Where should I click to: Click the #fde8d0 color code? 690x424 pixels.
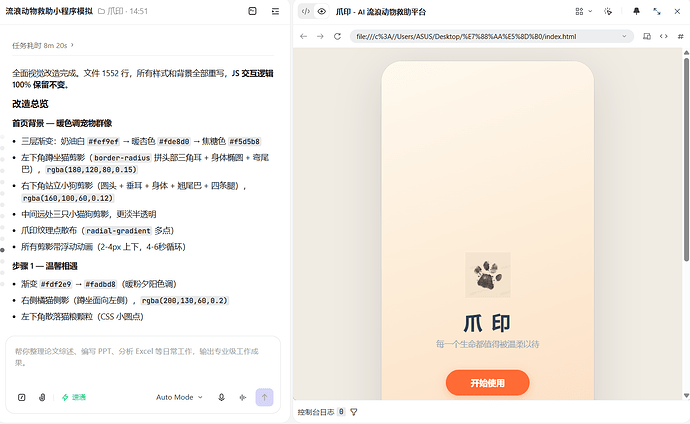[x=174, y=141]
